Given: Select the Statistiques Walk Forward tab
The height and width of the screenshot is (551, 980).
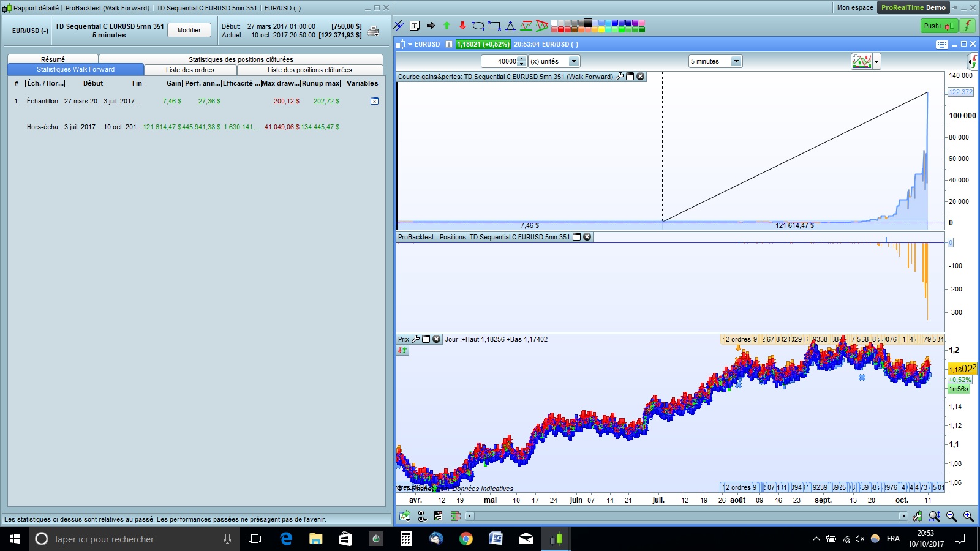Looking at the screenshot, I should point(76,70).
